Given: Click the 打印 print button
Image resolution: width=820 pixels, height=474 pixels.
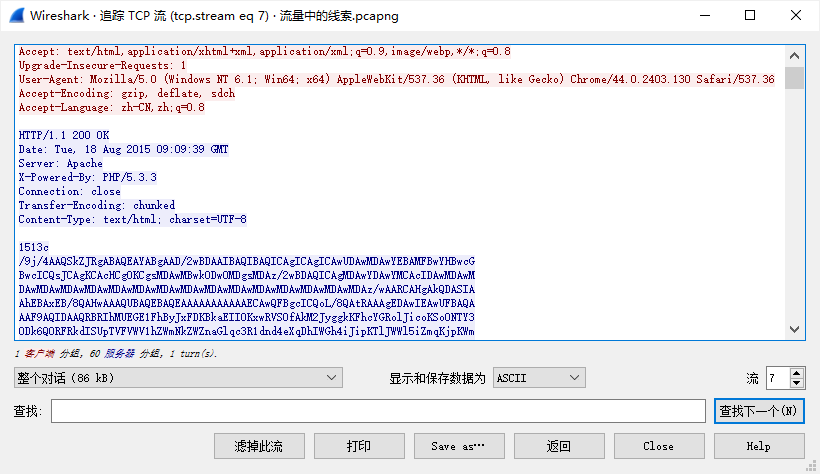Looking at the screenshot, I should (359, 446).
